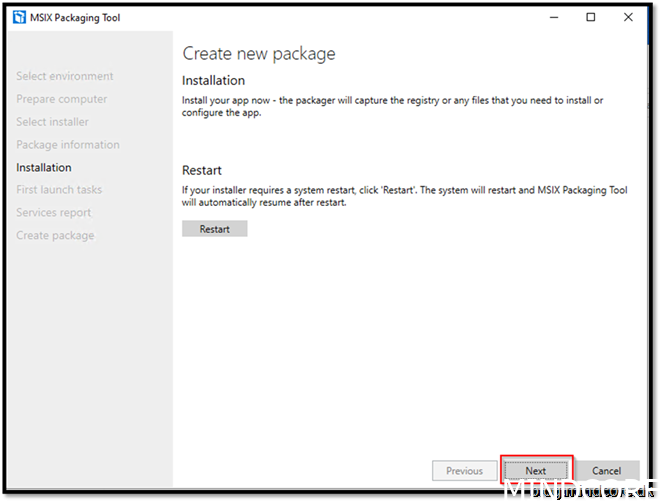661x502 pixels.
Task: Maximize the MSIX Packaging Tool window
Action: coord(591,17)
